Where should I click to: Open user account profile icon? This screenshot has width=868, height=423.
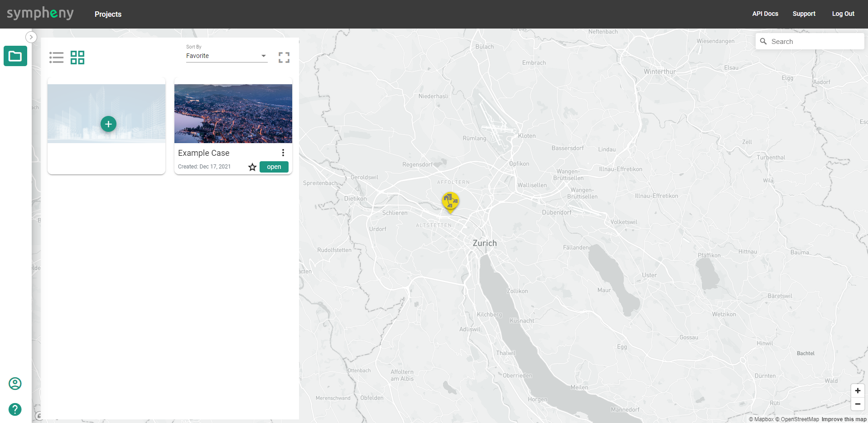click(x=15, y=384)
